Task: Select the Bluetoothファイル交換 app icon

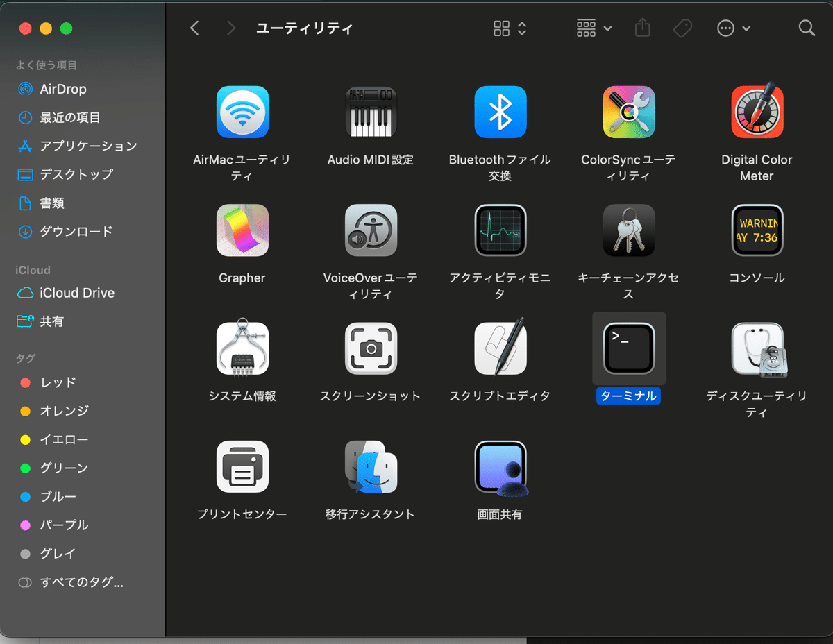Action: tap(500, 112)
